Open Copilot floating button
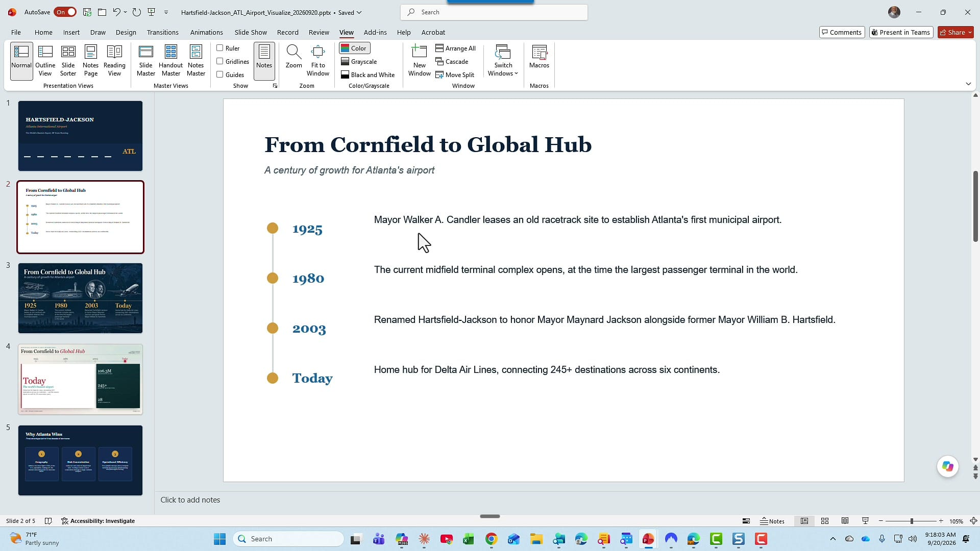Viewport: 980px width, 551px height. [948, 466]
